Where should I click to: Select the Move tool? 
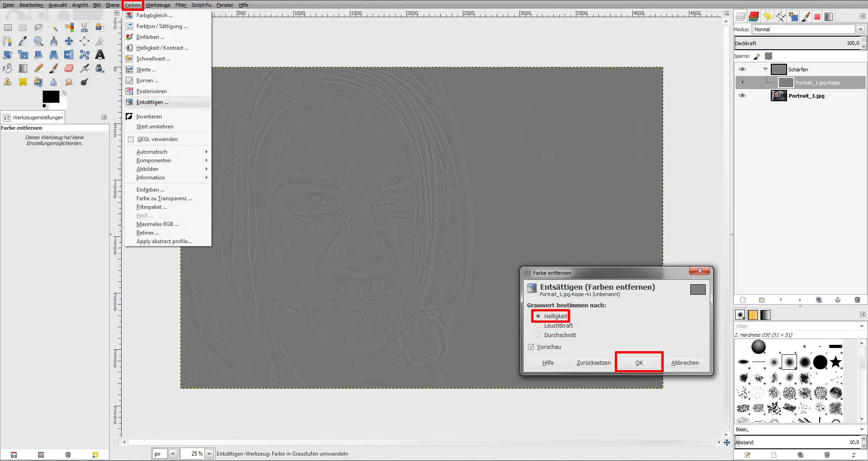point(69,41)
